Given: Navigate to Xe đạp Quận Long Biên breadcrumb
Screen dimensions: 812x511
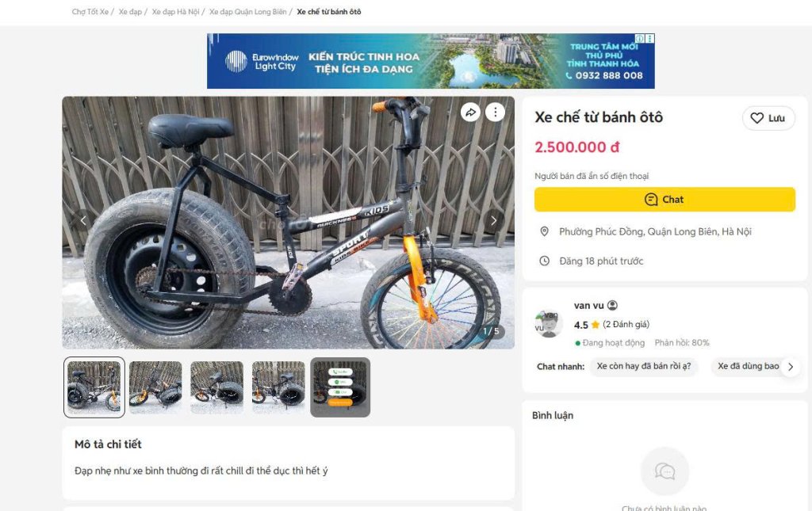Looking at the screenshot, I should (x=247, y=11).
